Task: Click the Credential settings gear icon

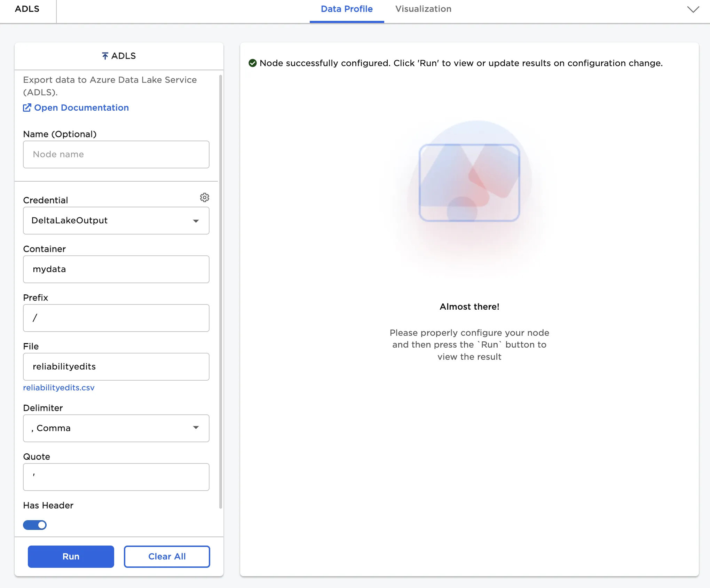Action: tap(204, 198)
